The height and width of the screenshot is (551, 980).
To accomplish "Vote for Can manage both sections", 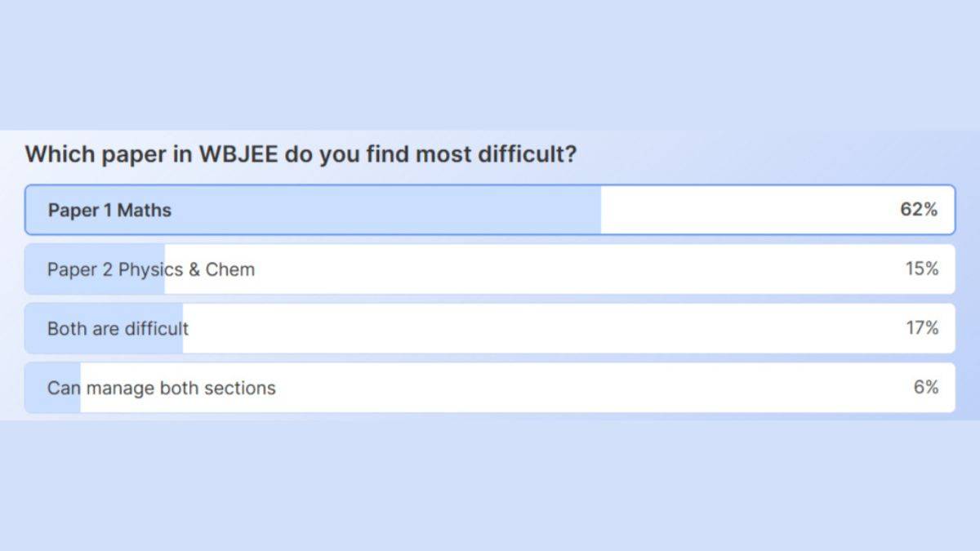I will (490, 388).
